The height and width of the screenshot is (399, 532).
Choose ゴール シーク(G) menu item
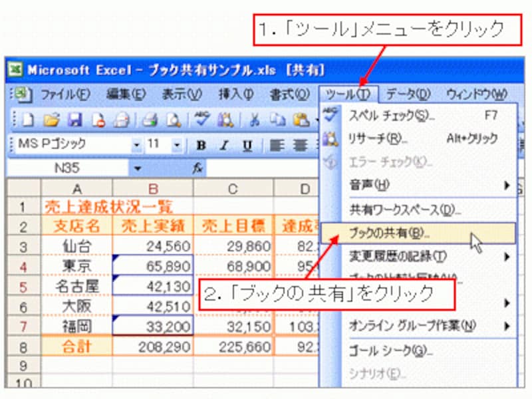418,351
